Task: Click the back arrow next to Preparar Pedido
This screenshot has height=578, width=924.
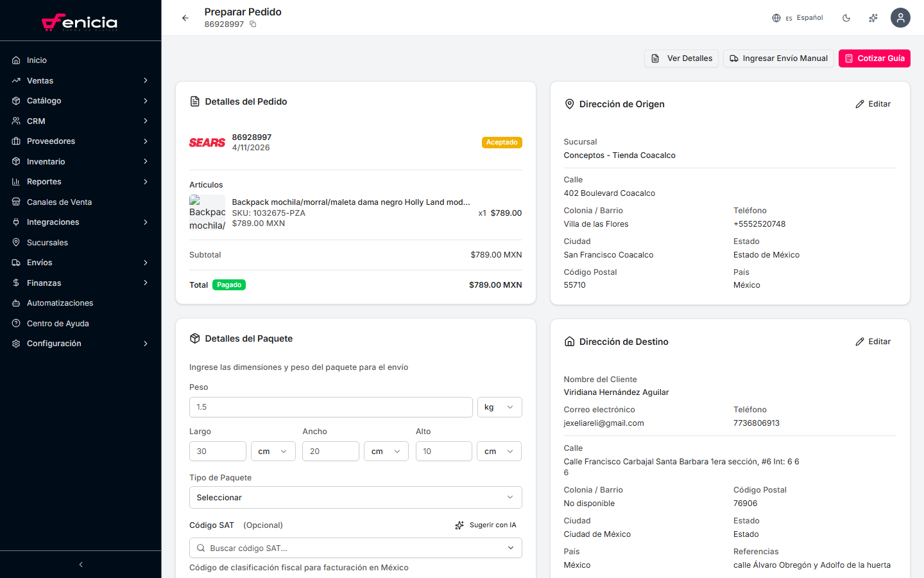Action: pos(185,18)
